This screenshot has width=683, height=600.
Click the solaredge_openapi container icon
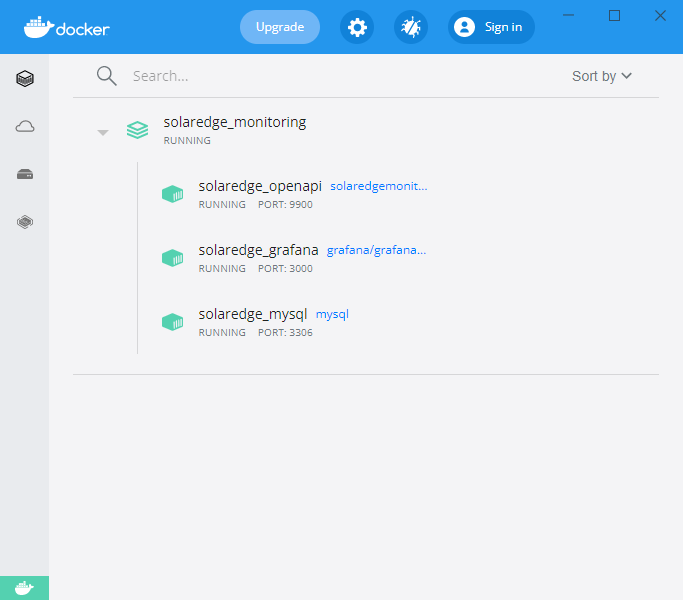[x=172, y=194]
